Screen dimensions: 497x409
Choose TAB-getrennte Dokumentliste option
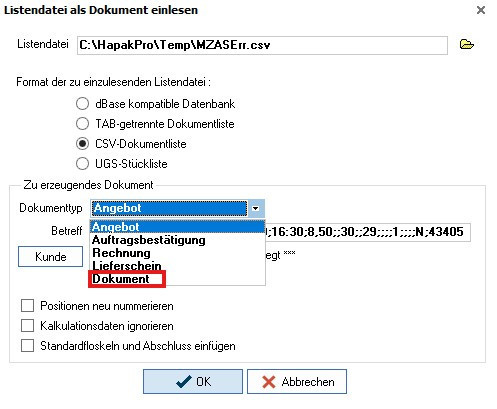coord(82,124)
